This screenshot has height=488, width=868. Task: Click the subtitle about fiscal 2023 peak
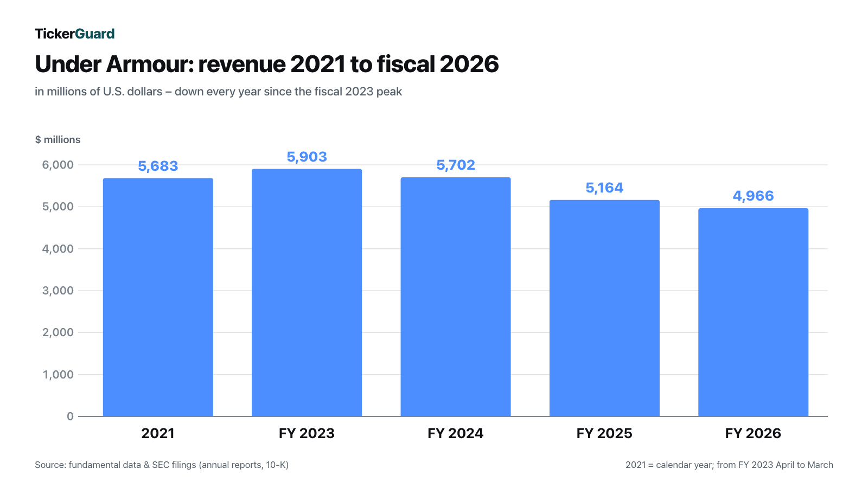(x=218, y=92)
